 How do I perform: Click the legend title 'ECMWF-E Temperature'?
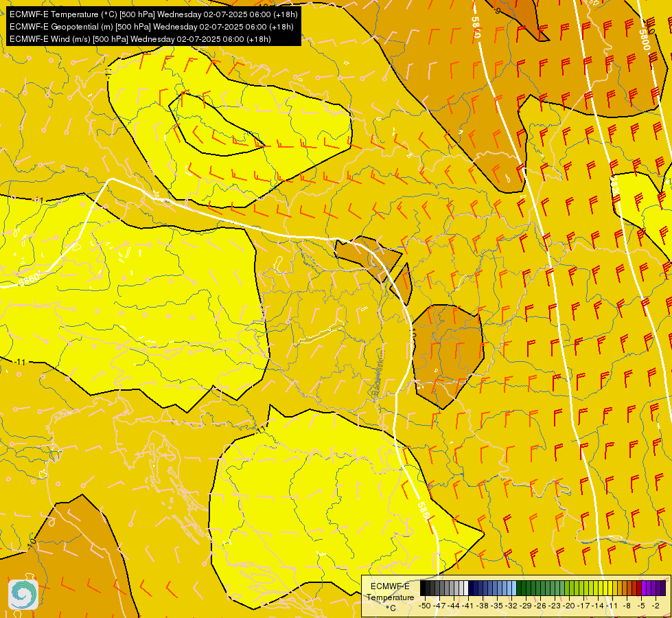390,592
